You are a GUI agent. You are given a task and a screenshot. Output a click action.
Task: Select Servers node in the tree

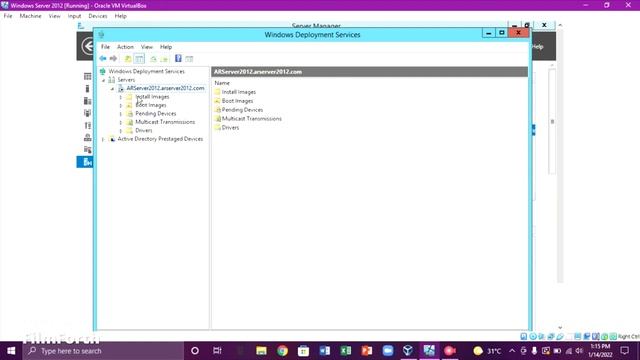pyautogui.click(x=126, y=80)
